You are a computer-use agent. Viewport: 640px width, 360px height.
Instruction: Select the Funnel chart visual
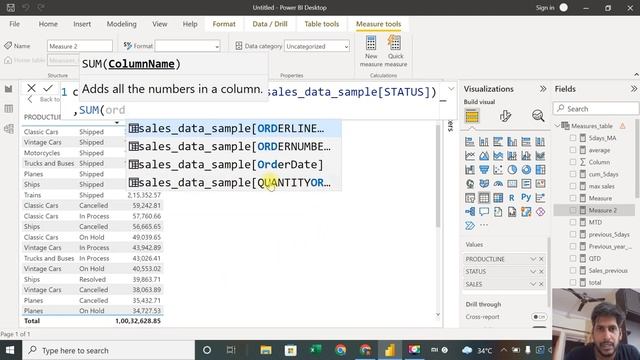tap(484, 170)
